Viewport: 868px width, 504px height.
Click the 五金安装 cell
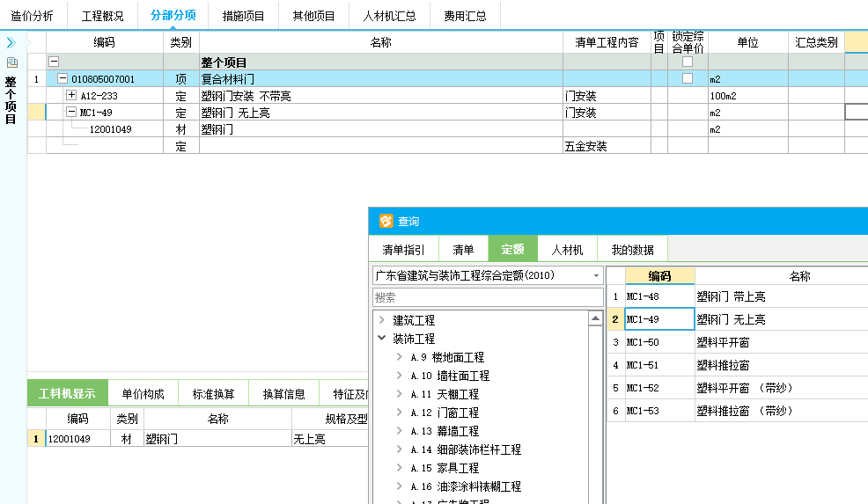[607, 146]
